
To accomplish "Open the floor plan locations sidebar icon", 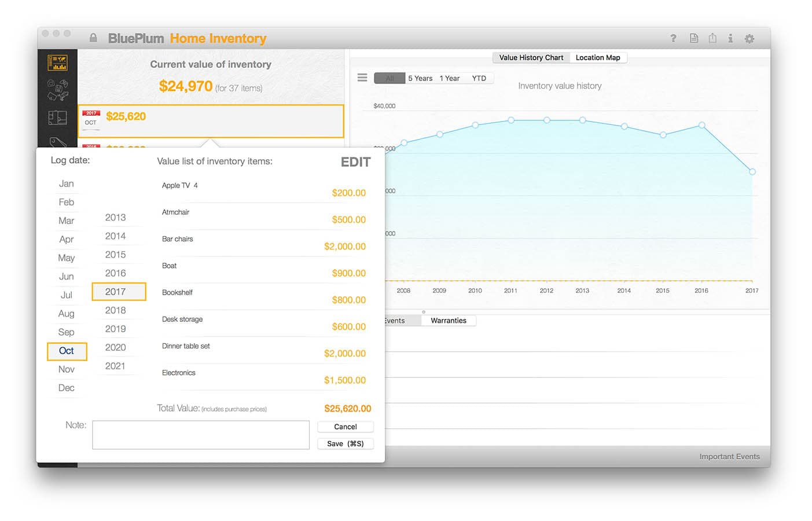I will (57, 118).
